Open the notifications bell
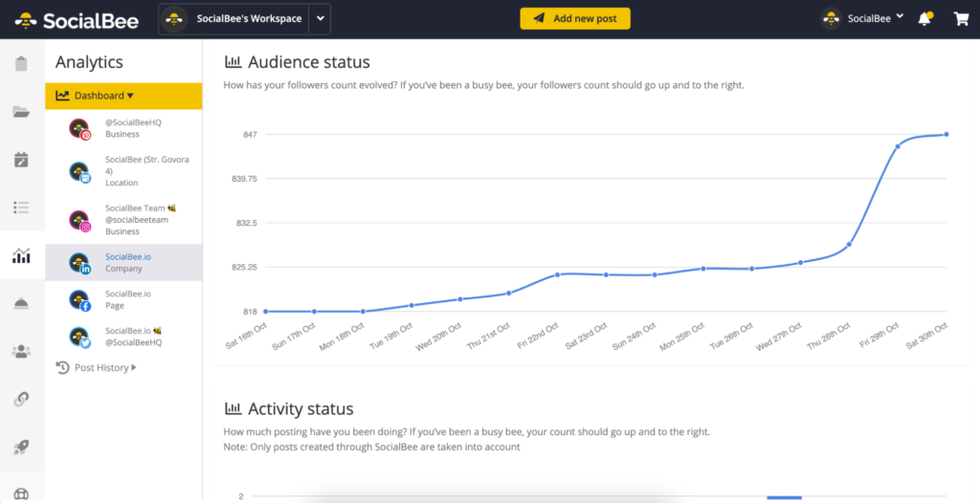 pos(924,19)
